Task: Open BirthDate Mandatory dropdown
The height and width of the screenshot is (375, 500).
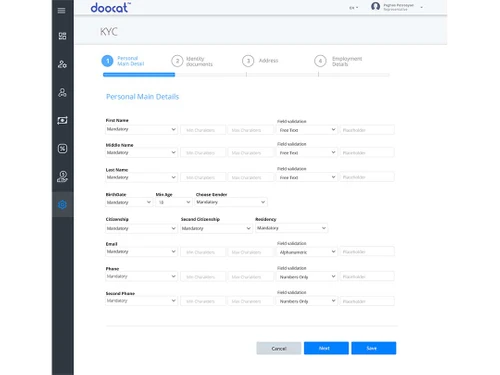Action: point(129,202)
